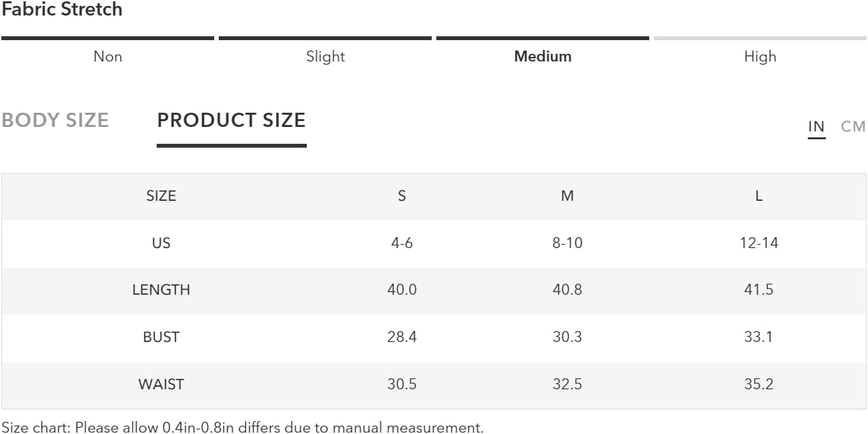Click the bold Medium stretch label
The height and width of the screenshot is (434, 868).
542,56
